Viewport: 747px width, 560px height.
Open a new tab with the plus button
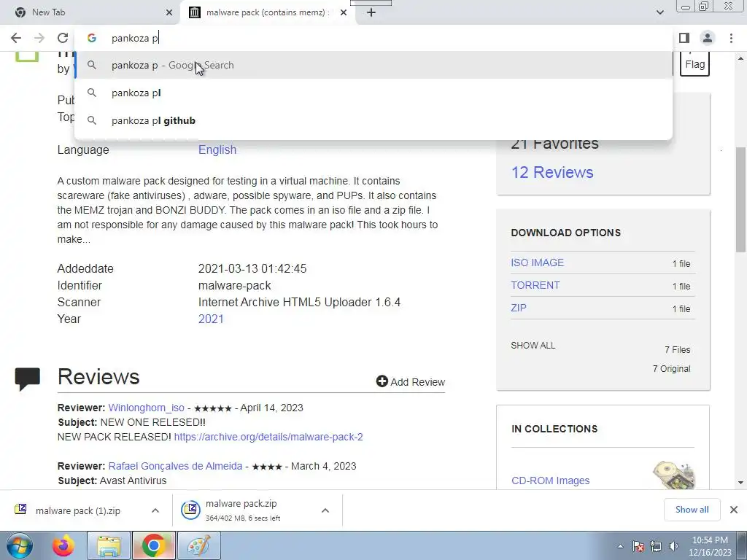(371, 12)
